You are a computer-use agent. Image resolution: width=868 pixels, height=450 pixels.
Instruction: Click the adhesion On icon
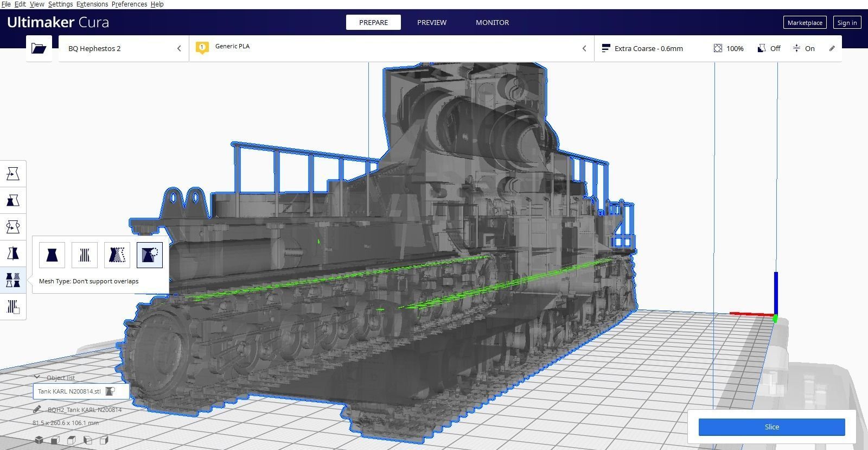(796, 48)
